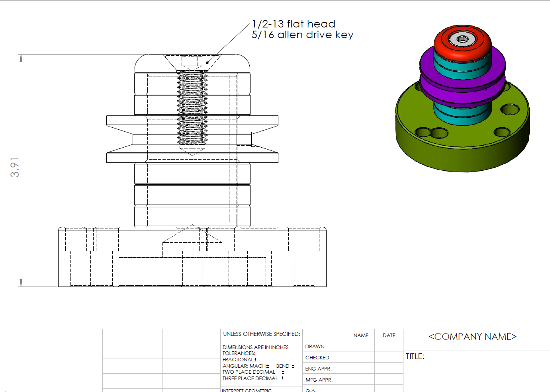Click the "DIMENSIONS ARE IN INCHES" text
The image size is (550, 392).
coord(255,347)
